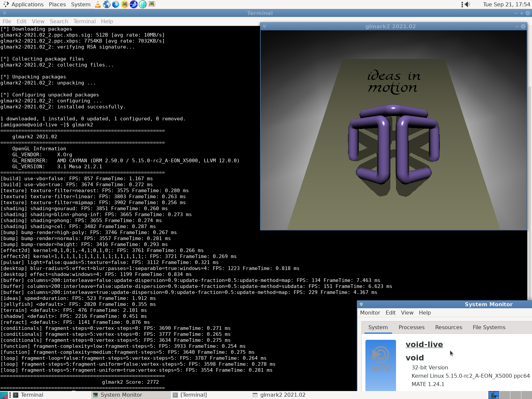Click the "[refract] <default>" benchmark line
This screenshot has height=399, width=532.
[75, 322]
